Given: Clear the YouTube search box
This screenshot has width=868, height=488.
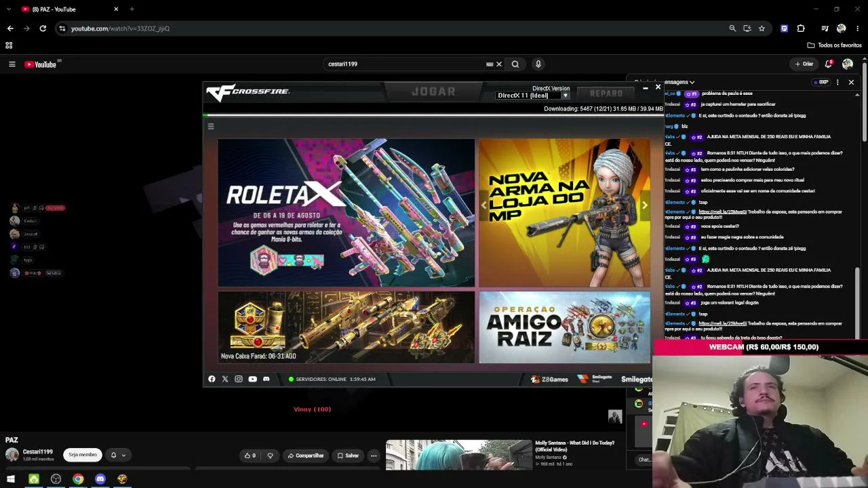Looking at the screenshot, I should click(x=499, y=64).
